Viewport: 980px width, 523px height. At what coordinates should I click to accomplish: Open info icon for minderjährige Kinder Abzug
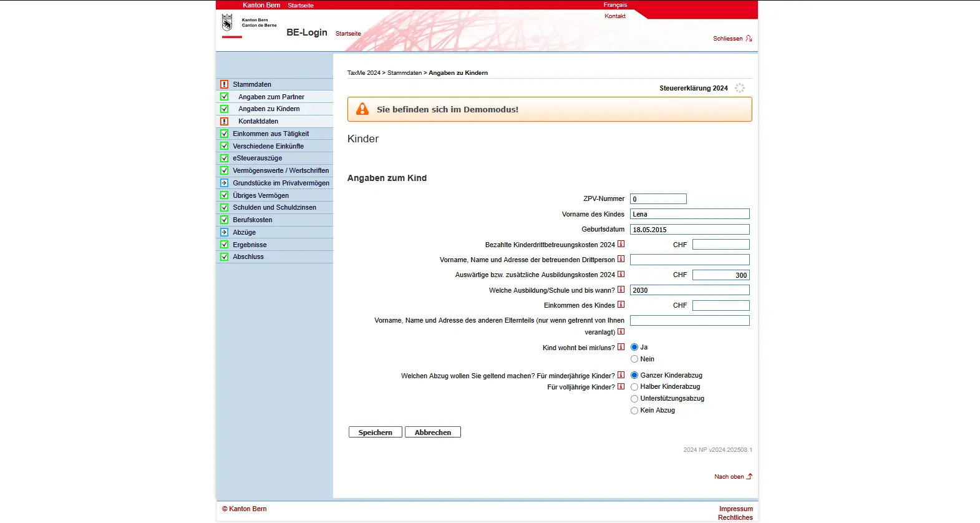pyautogui.click(x=621, y=375)
